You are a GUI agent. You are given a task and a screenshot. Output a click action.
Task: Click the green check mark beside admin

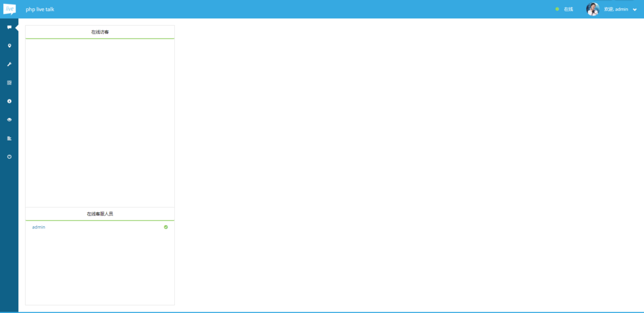coord(166,227)
